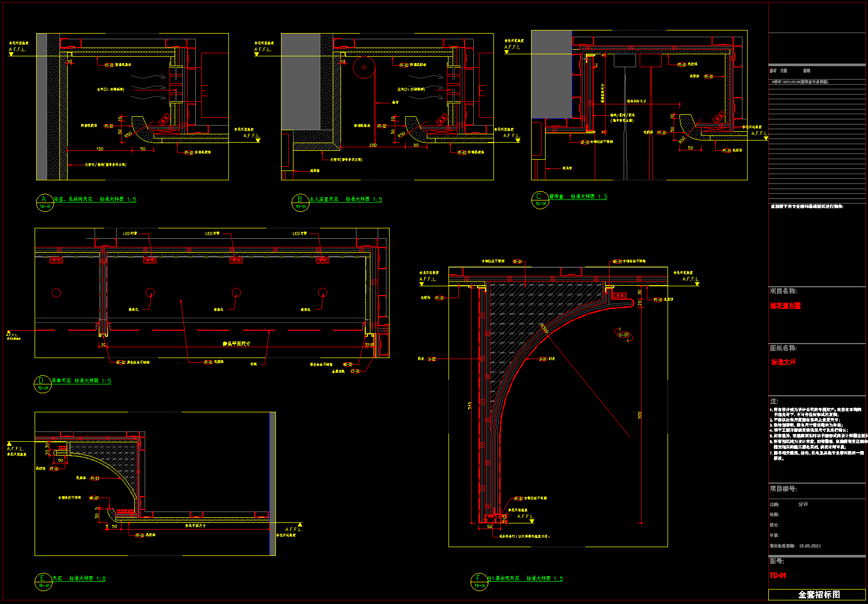Viewport: 868px width, 604px height.
Task: Click detail D title scale 1:5
Action: coord(106,381)
